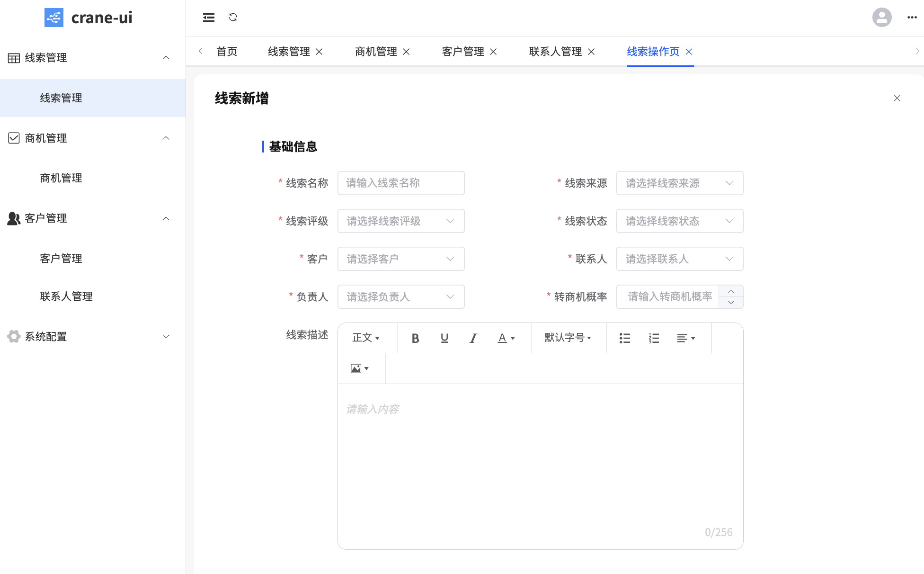Open the three-dots more options menu
The image size is (924, 574).
[x=912, y=18]
